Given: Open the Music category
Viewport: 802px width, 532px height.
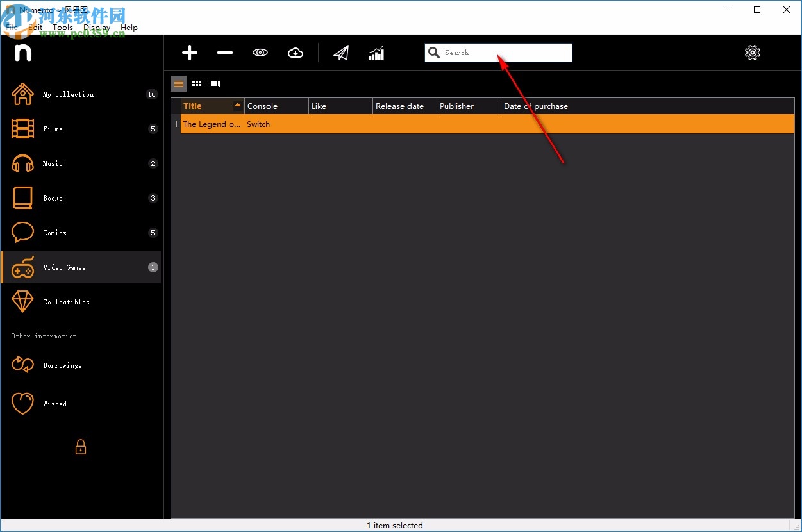Looking at the screenshot, I should click(81, 163).
